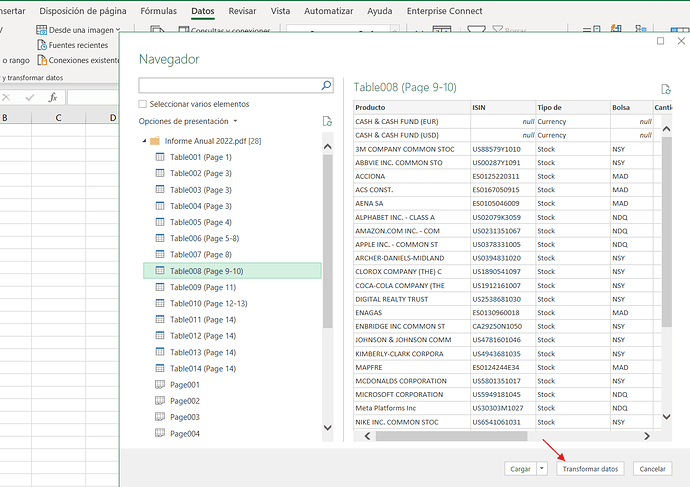Select the Table007 (Page 8) table icon
Viewport: 690px width, 487px height.
160,254
